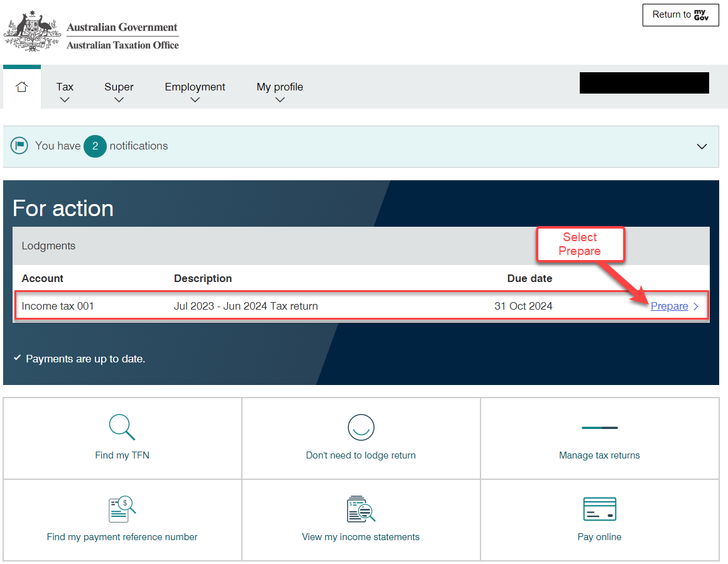This screenshot has width=728, height=564.
Task: Click the Find my payment reference number icon
Action: 122,509
